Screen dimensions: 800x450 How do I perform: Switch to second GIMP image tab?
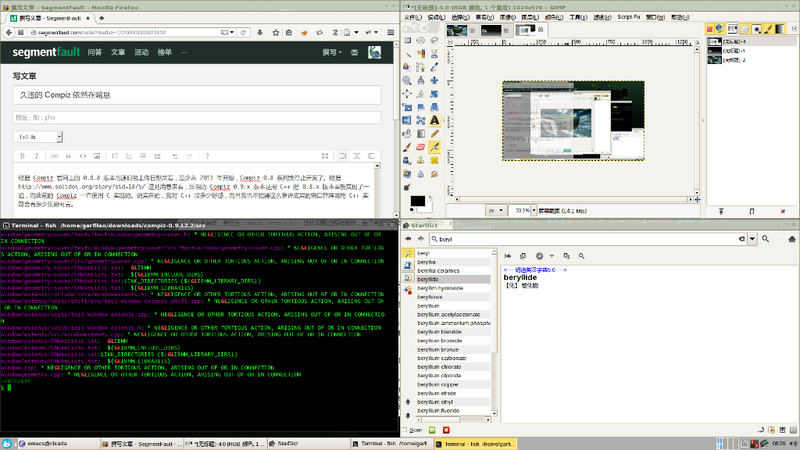pyautogui.click(x=495, y=30)
